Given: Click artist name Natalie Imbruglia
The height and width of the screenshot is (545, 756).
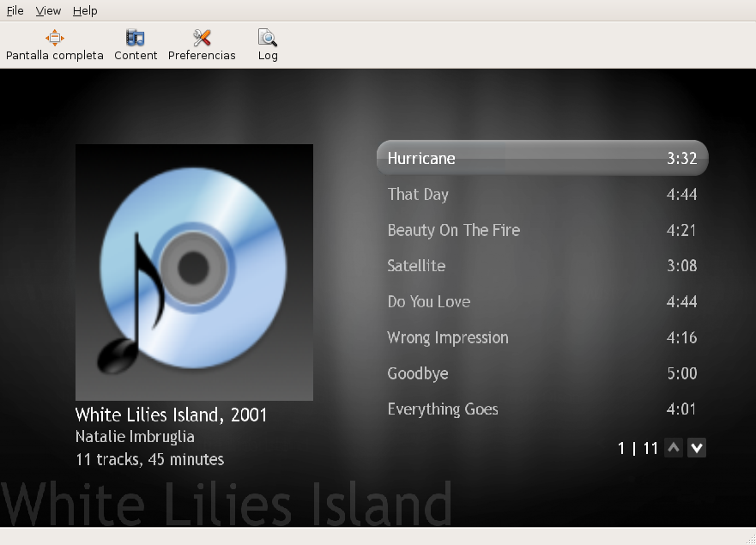Looking at the screenshot, I should click(135, 438).
